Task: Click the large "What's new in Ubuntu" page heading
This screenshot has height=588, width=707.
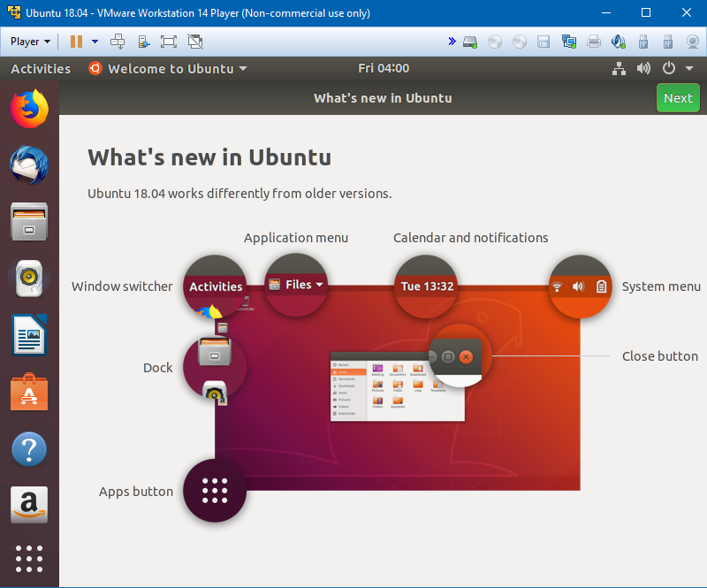Action: pos(209,157)
